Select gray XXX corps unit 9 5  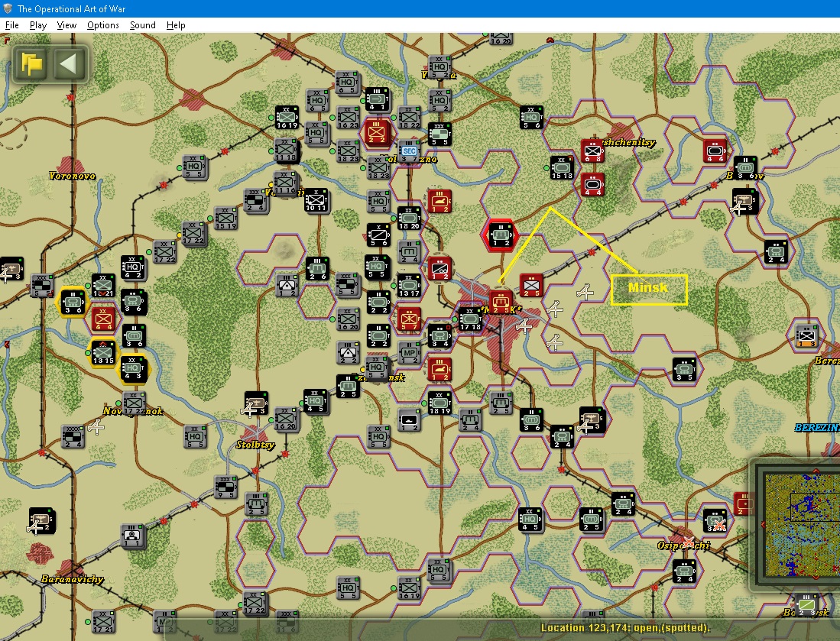click(x=225, y=487)
